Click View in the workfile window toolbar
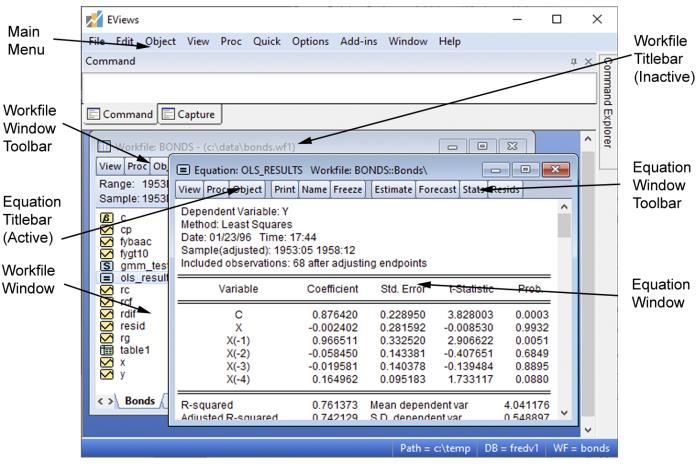The image size is (696, 470). (110, 166)
